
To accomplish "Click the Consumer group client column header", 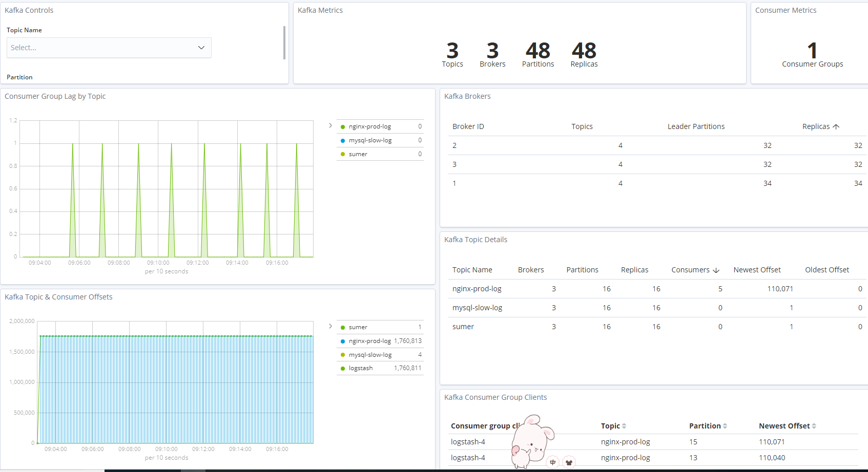I will tap(485, 426).
